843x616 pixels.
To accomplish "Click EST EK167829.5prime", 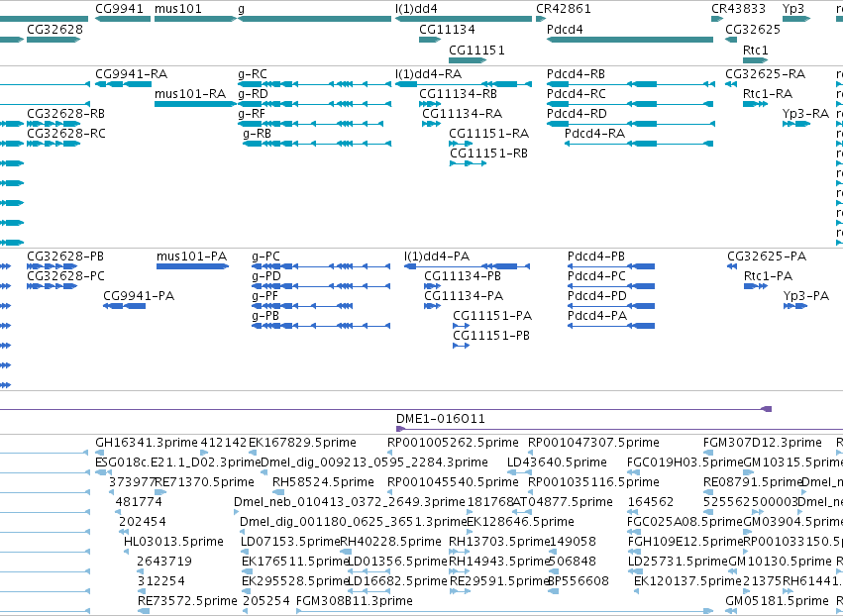I will point(302,442).
